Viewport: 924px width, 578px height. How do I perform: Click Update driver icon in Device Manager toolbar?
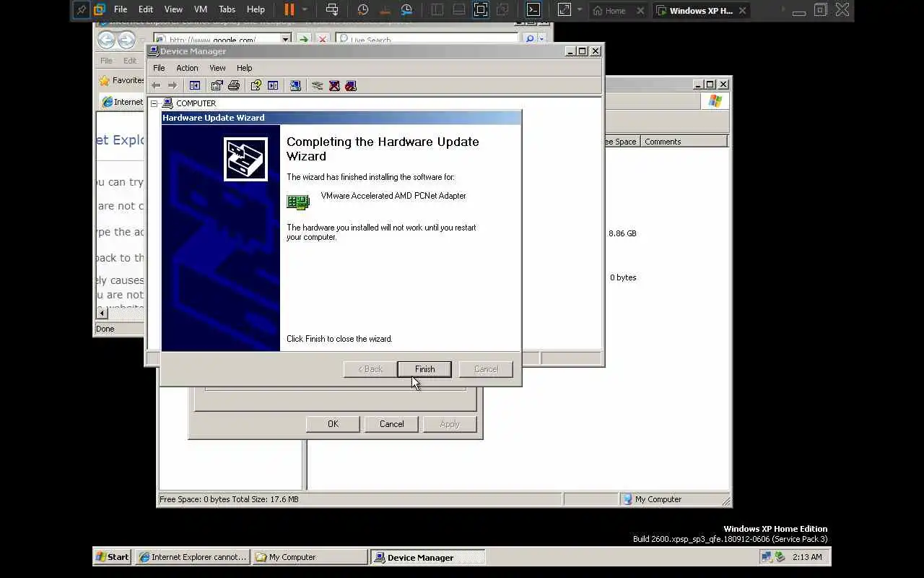coord(317,85)
